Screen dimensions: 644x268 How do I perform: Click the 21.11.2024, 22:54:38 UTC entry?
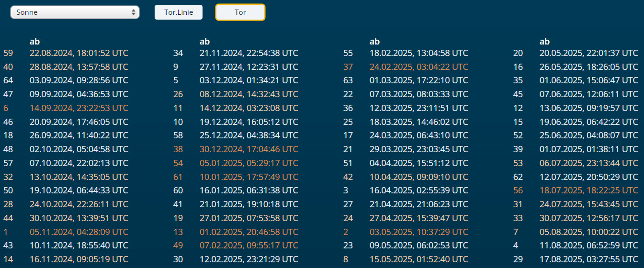pos(249,53)
